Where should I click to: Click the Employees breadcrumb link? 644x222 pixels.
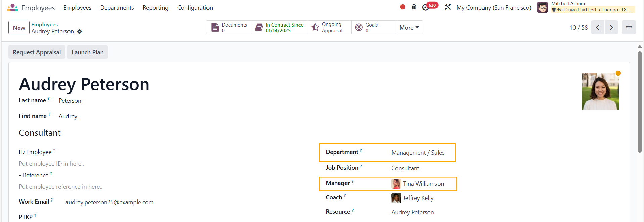click(44, 24)
